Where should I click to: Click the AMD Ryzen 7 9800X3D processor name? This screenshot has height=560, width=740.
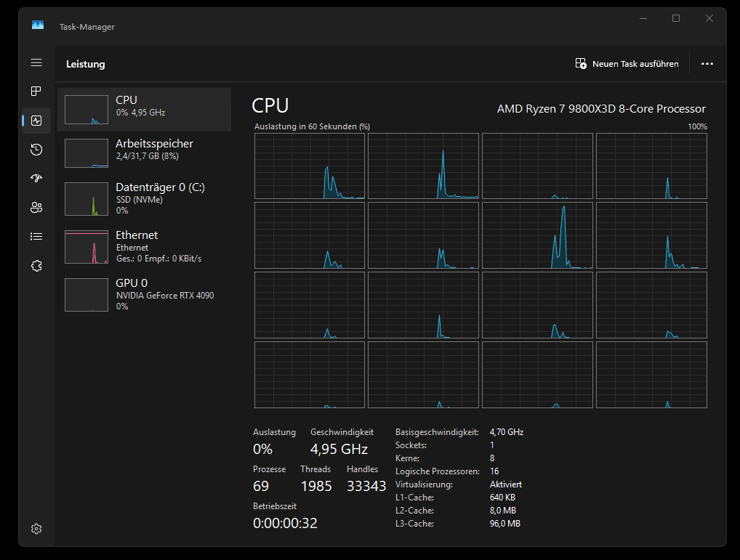pos(601,109)
